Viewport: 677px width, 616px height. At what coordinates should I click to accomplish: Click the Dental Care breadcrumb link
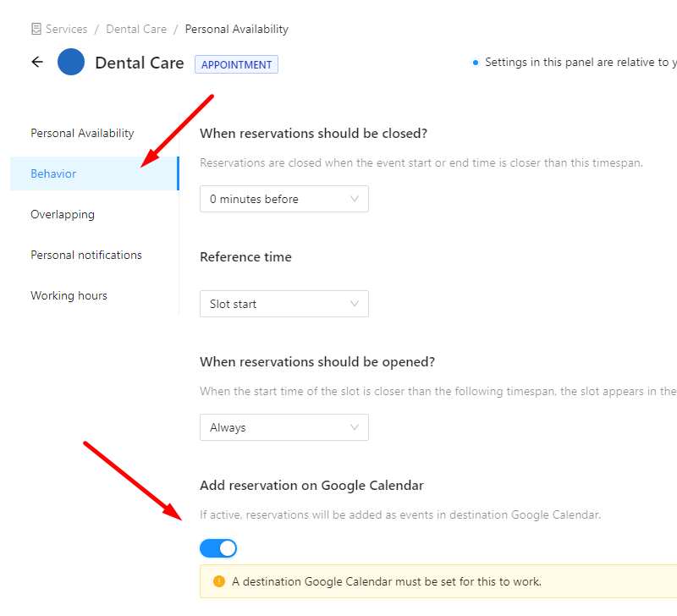(136, 30)
